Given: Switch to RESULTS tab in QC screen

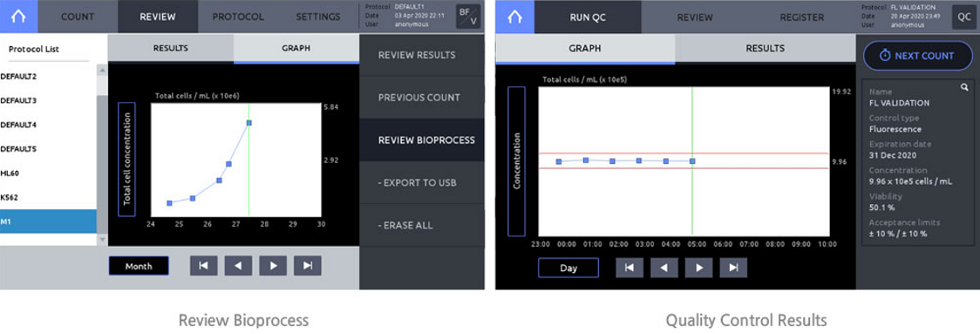Looking at the screenshot, I should pos(765,49).
